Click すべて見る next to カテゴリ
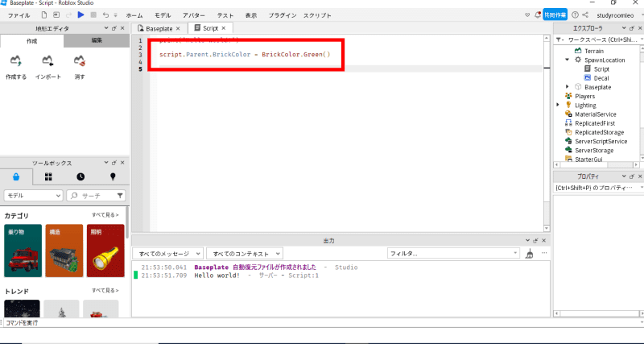The height and width of the screenshot is (344, 644). pos(105,215)
